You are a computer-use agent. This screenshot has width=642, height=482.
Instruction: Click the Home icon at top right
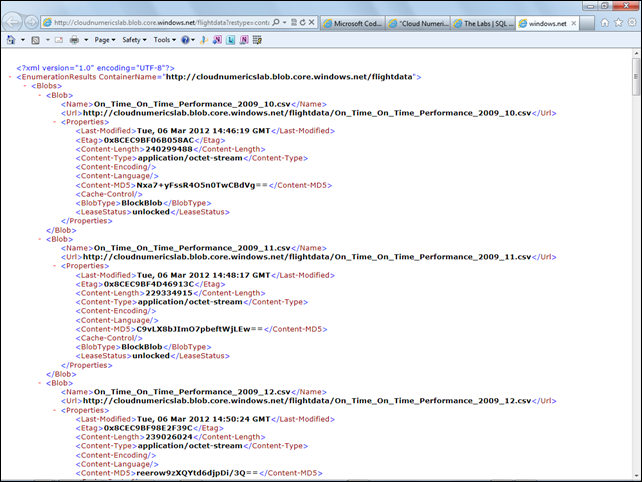605,23
